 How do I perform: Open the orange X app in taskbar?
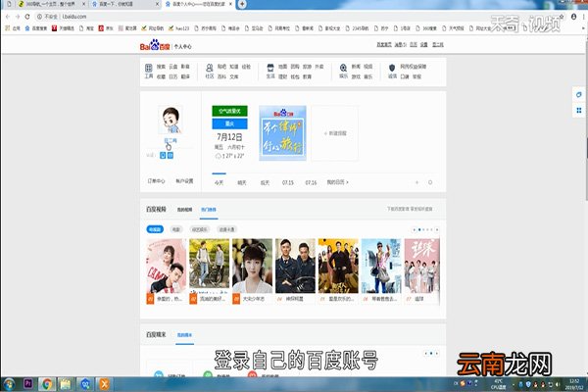click(x=104, y=384)
